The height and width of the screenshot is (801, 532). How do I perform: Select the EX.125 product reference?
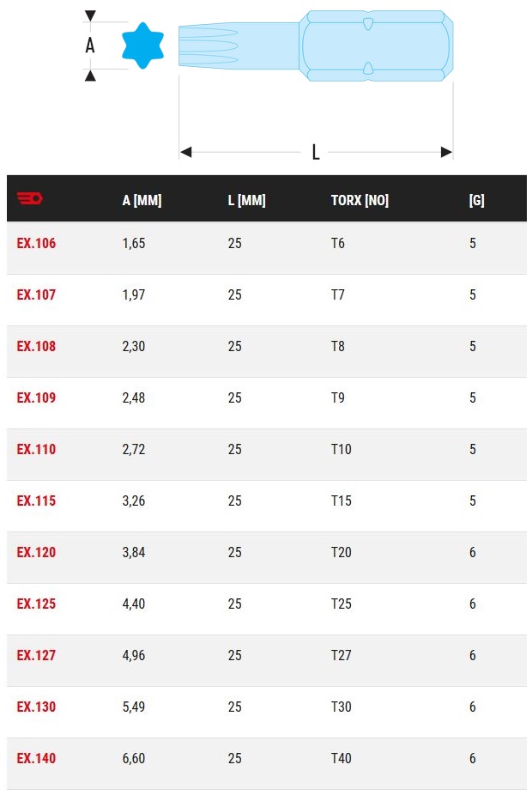pyautogui.click(x=36, y=604)
